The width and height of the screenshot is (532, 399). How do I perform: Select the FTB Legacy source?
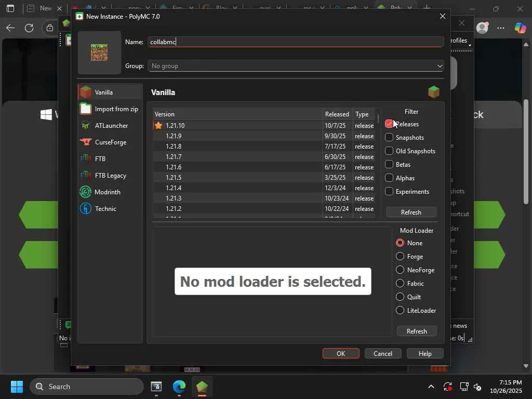(x=110, y=176)
